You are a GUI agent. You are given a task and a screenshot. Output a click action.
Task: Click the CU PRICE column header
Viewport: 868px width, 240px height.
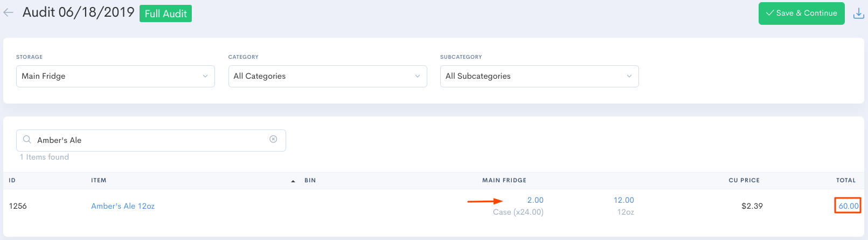pyautogui.click(x=744, y=180)
